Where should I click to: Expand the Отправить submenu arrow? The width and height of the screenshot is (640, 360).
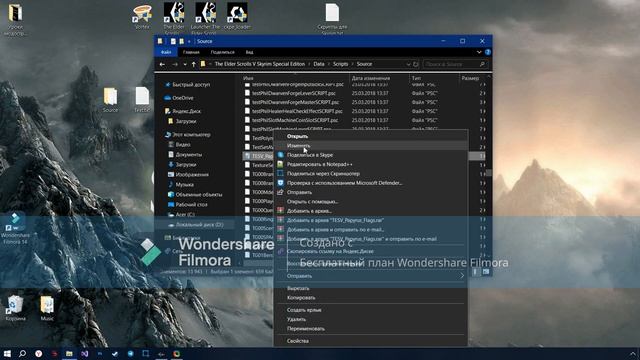coord(462,276)
